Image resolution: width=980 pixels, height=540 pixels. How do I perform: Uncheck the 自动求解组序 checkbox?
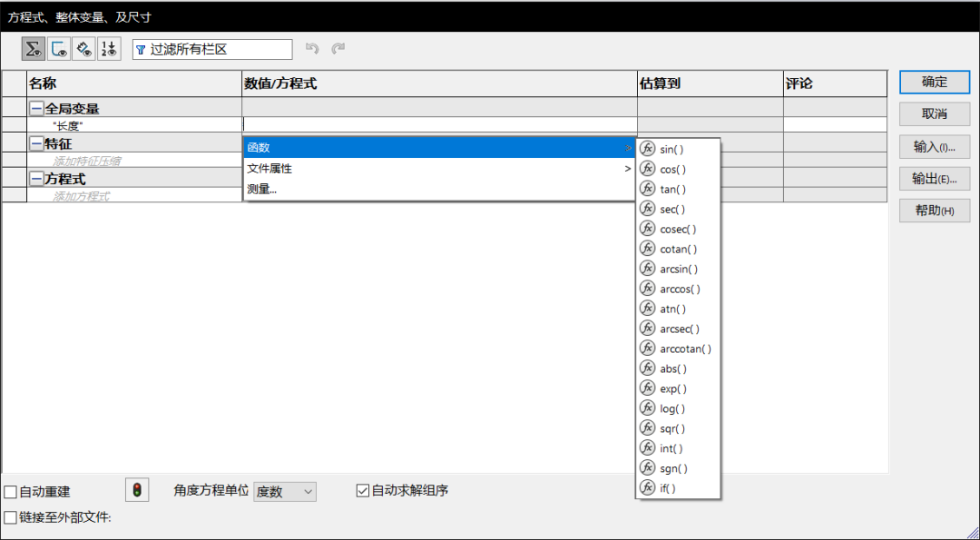363,491
